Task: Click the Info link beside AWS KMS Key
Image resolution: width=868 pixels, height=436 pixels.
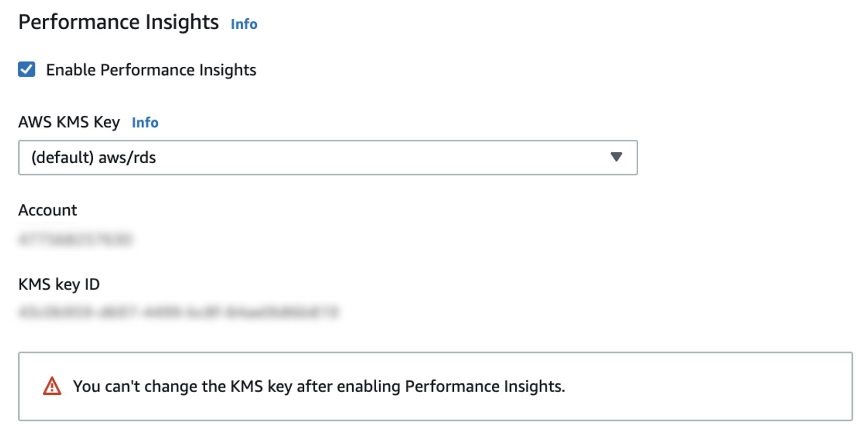Action: (x=145, y=123)
